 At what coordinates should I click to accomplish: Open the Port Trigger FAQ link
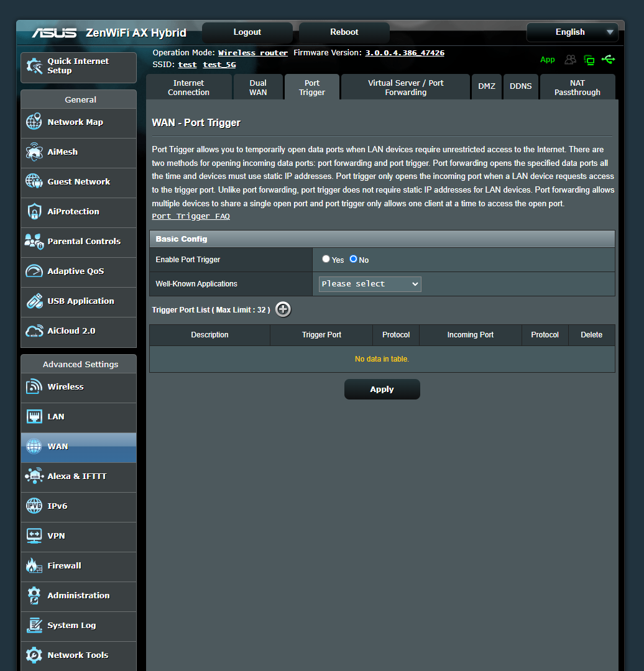pos(190,216)
